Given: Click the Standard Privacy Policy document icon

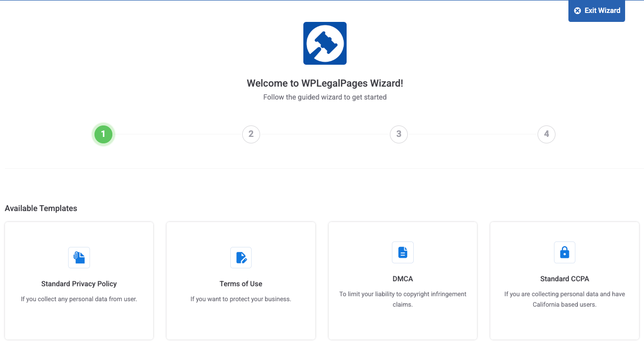Looking at the screenshot, I should pyautogui.click(x=79, y=257).
